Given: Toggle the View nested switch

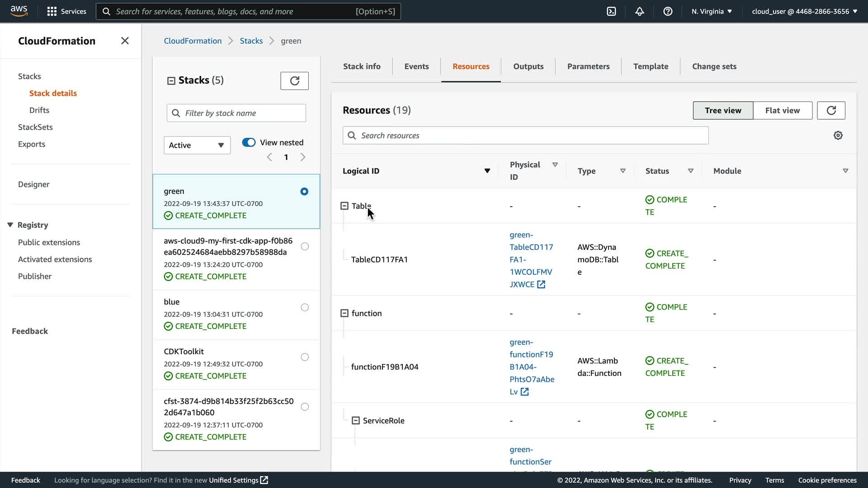Looking at the screenshot, I should point(249,142).
